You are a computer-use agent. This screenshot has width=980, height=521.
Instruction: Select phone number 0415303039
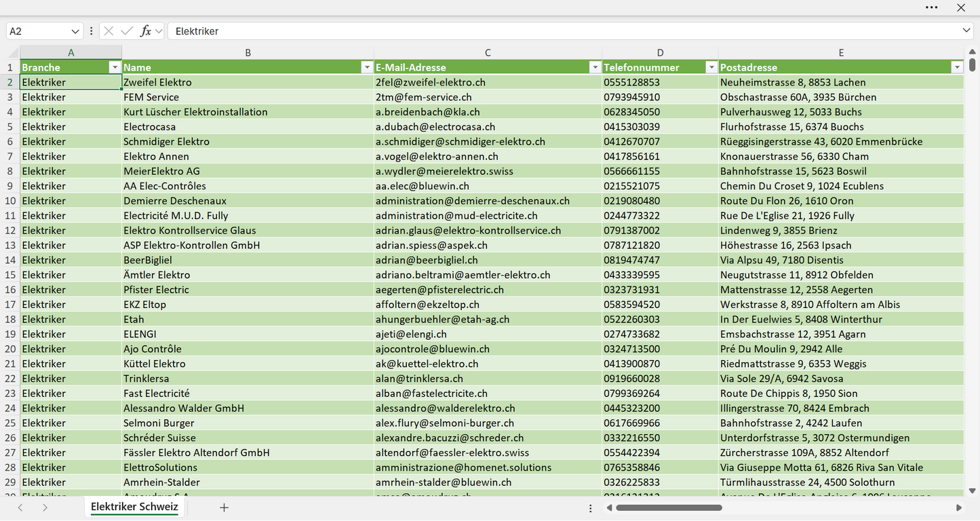tap(660, 127)
